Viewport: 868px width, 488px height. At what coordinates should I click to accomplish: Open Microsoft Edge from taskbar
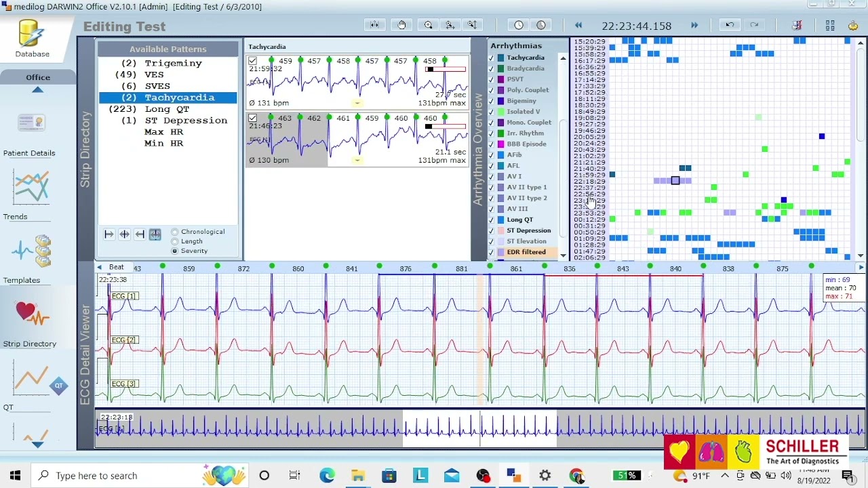click(x=327, y=476)
